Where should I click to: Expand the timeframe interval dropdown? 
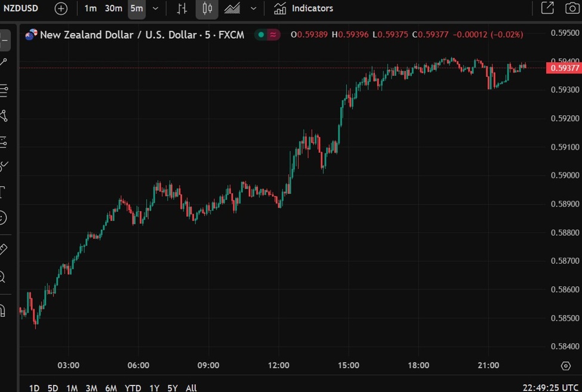click(156, 8)
